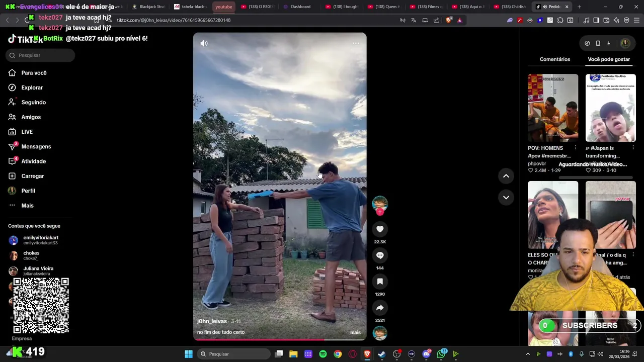Open the spinning music disc avatar

point(380,333)
